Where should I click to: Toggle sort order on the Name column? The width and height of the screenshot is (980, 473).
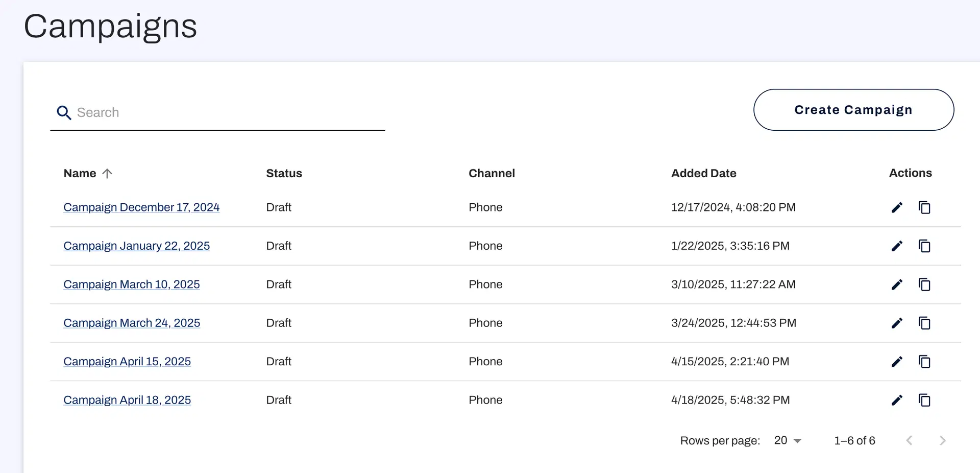point(87,173)
